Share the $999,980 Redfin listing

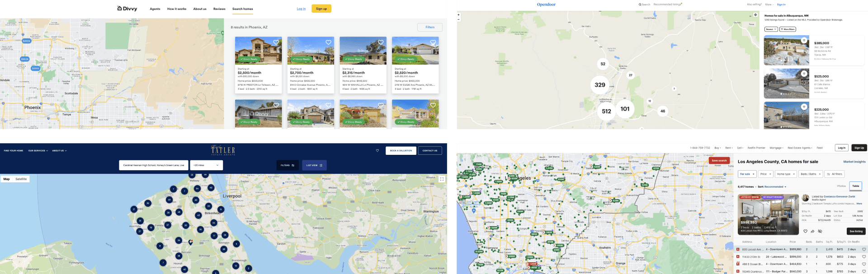coord(812,231)
